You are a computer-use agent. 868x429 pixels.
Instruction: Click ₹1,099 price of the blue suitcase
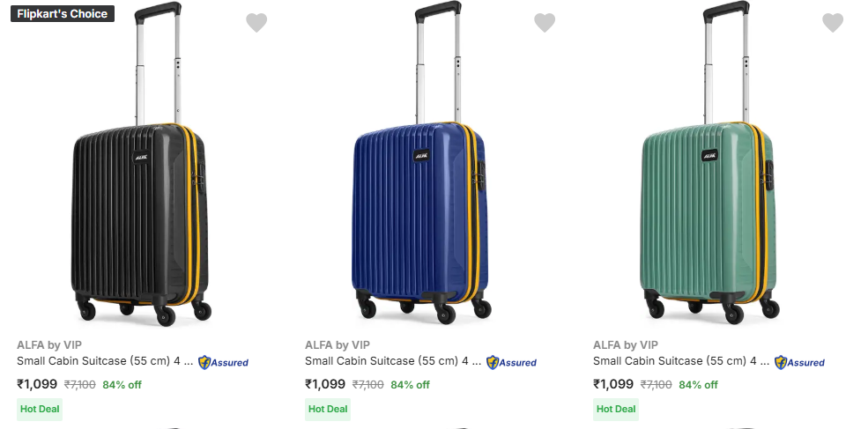pos(325,384)
